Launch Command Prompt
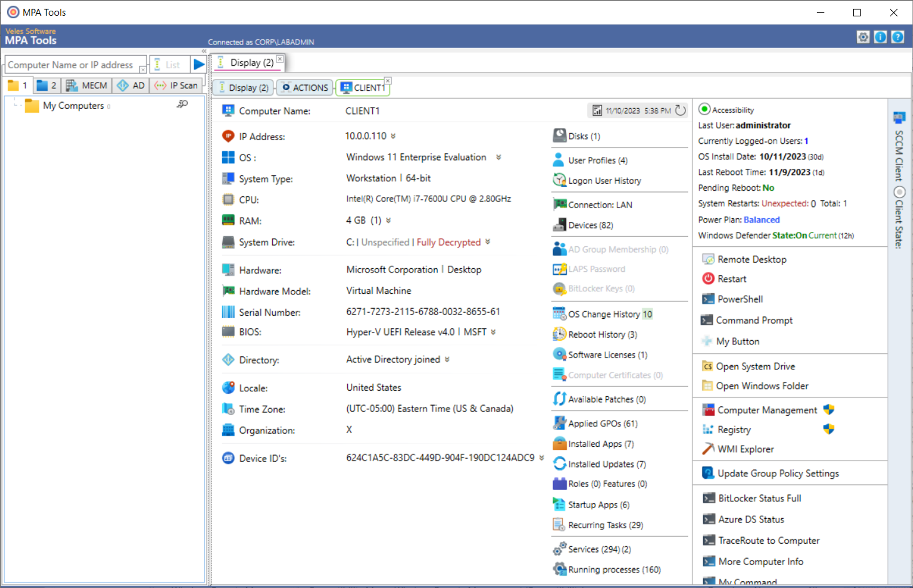 (747, 320)
